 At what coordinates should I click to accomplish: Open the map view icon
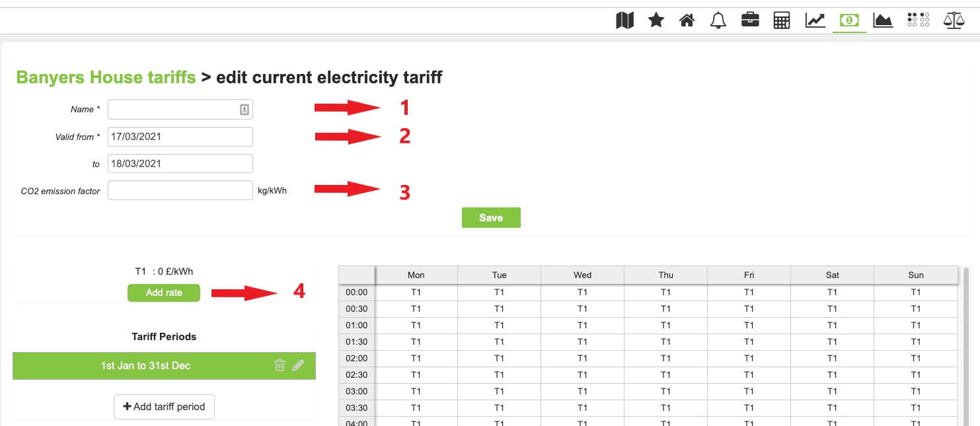[x=624, y=20]
